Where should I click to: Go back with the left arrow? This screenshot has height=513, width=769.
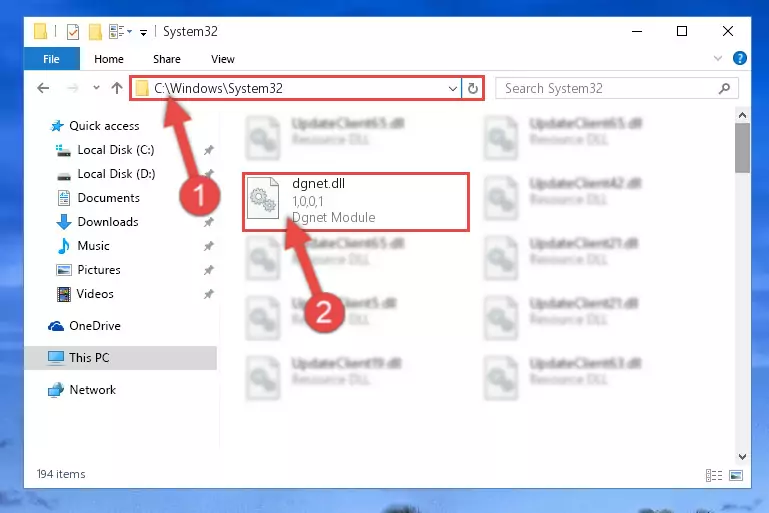(43, 88)
